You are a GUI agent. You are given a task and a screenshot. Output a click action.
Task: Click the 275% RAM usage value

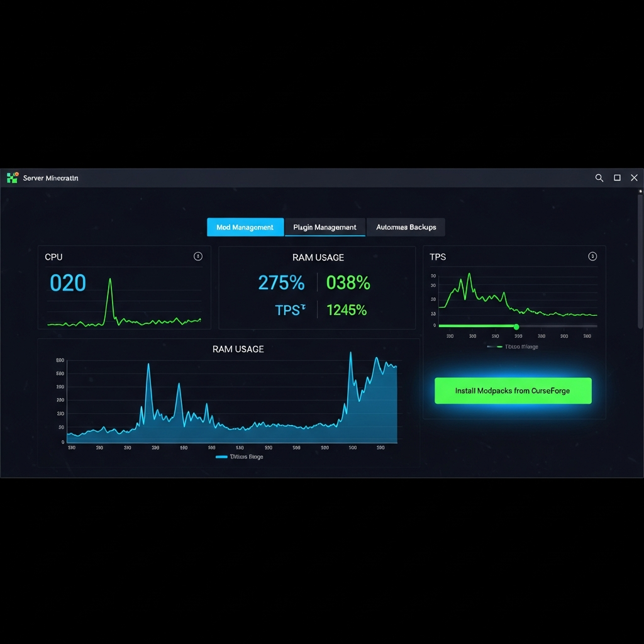point(281,282)
